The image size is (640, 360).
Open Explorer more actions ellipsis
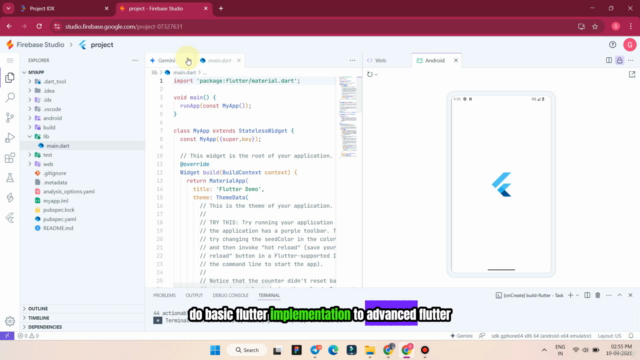[x=135, y=60]
